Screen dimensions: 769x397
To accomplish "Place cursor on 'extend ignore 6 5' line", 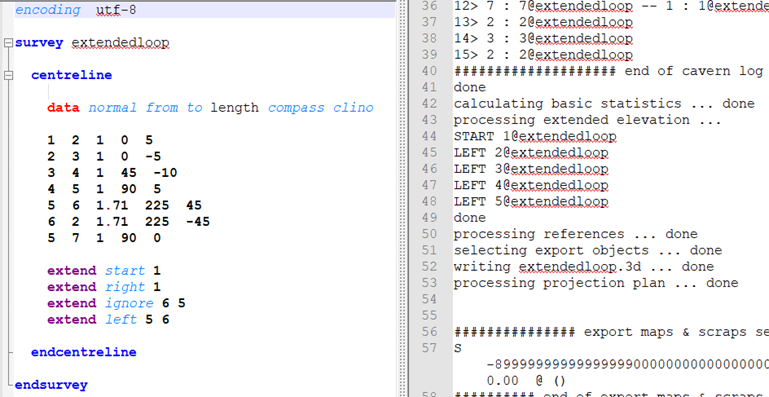I will (116, 304).
